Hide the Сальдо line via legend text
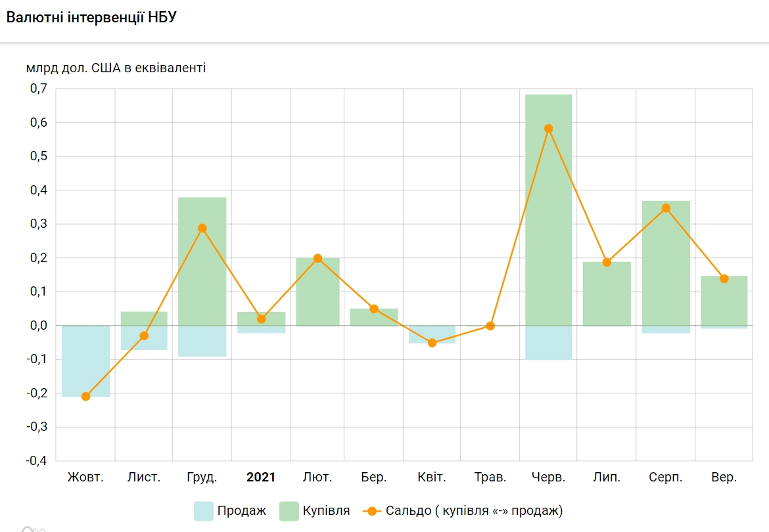769x532 pixels. 474,510
